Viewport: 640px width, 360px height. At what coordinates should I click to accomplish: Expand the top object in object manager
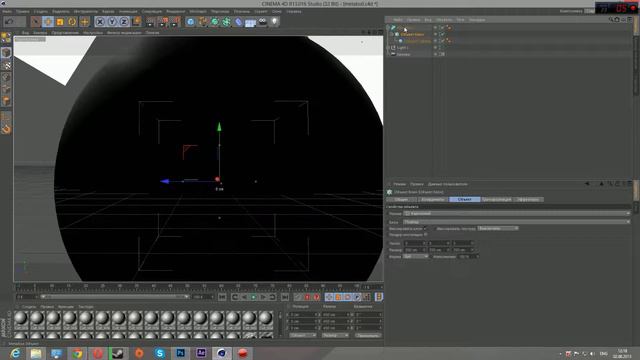(388, 27)
